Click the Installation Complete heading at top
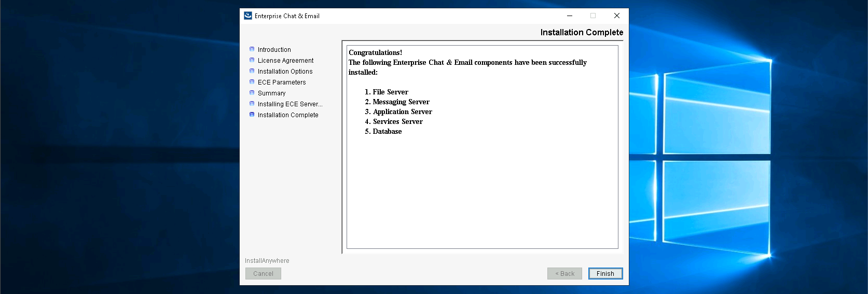868x294 pixels. tap(582, 32)
